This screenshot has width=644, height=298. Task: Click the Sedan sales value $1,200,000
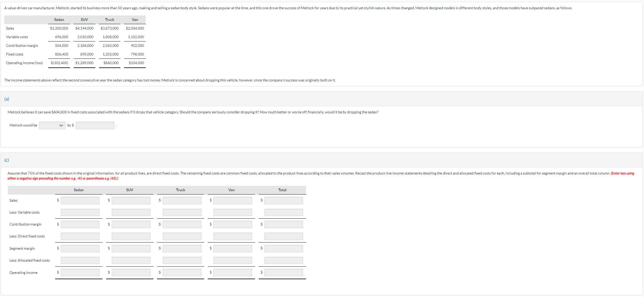tap(59, 28)
